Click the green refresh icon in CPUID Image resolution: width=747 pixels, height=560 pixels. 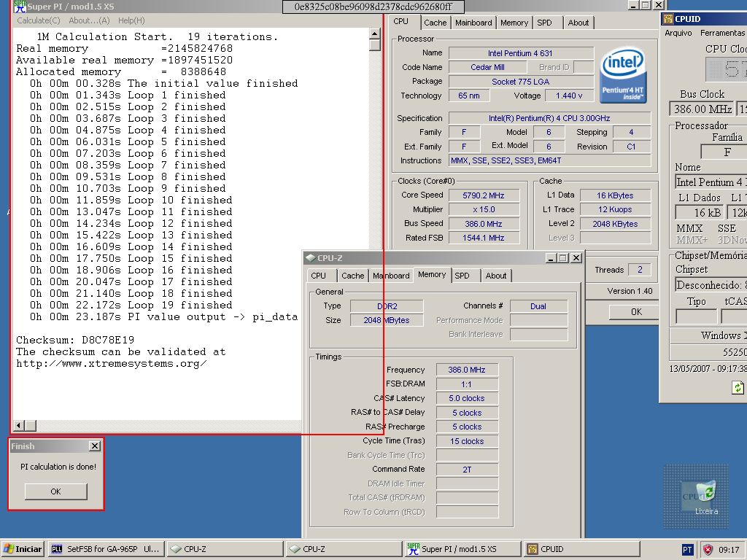tap(738, 387)
